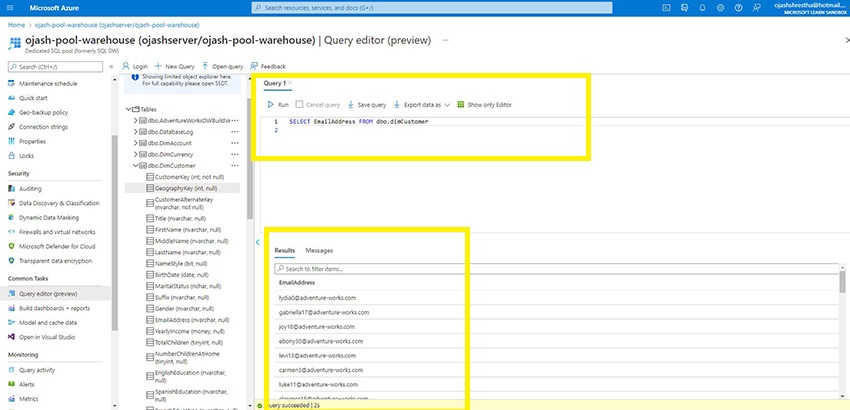The width and height of the screenshot is (850, 410).
Task: Expand dbo.DimAccount table
Action: click(136, 143)
